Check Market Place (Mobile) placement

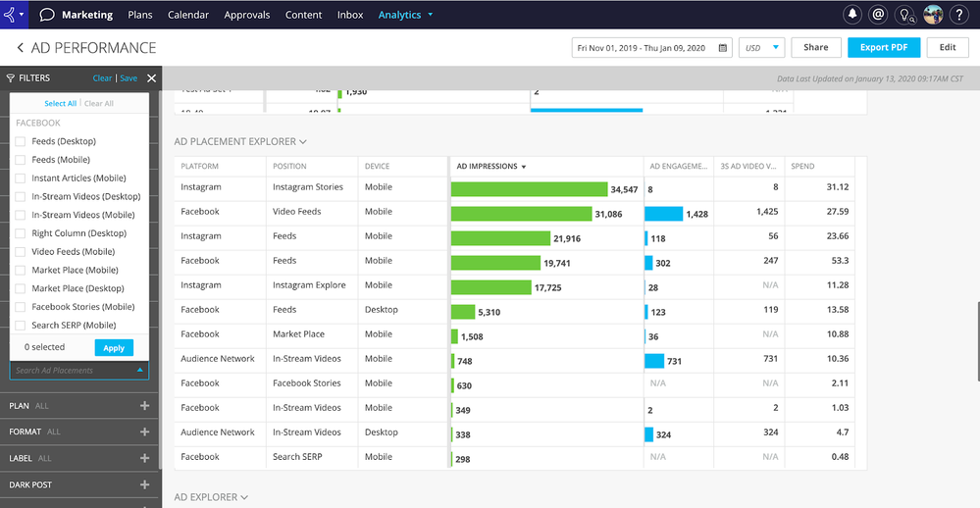coord(20,270)
